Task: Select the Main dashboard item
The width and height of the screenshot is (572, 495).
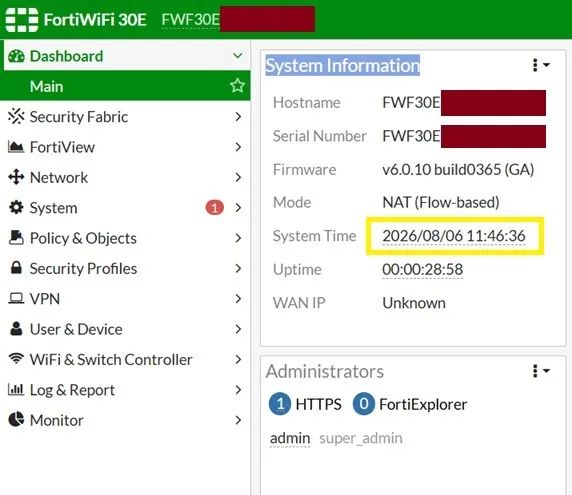Action: tap(125, 86)
